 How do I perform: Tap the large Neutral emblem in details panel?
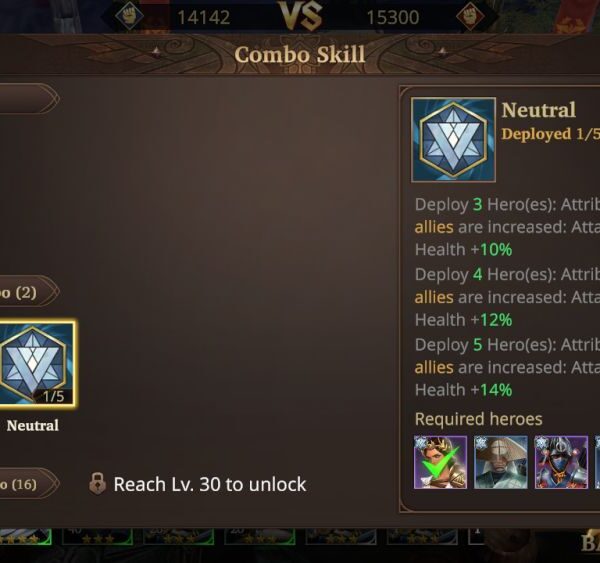tap(453, 140)
